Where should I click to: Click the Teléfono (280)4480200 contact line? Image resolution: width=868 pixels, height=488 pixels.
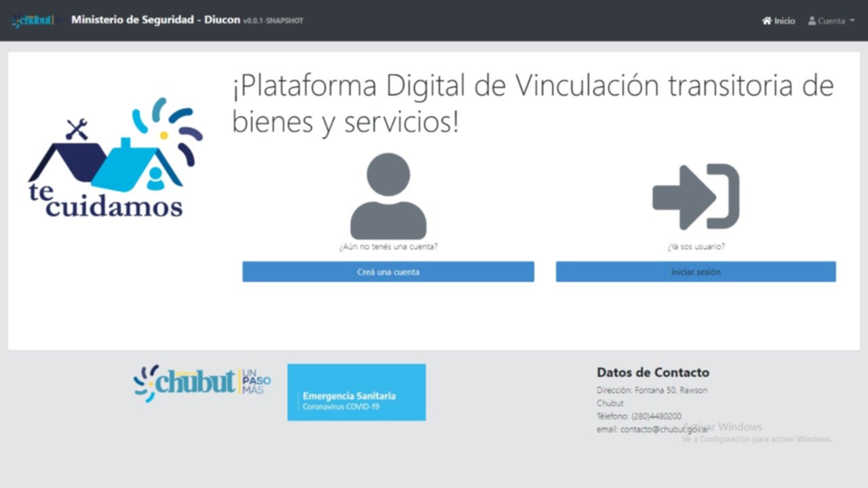(639, 416)
